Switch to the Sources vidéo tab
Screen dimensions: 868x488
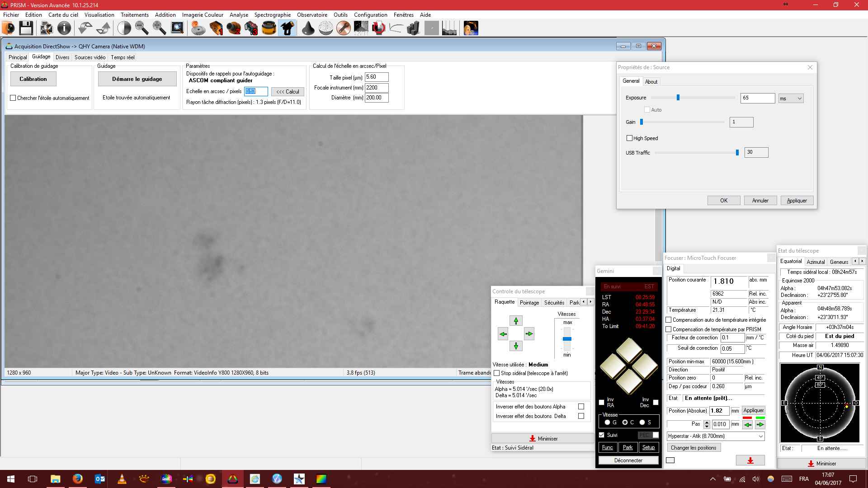[x=90, y=57]
